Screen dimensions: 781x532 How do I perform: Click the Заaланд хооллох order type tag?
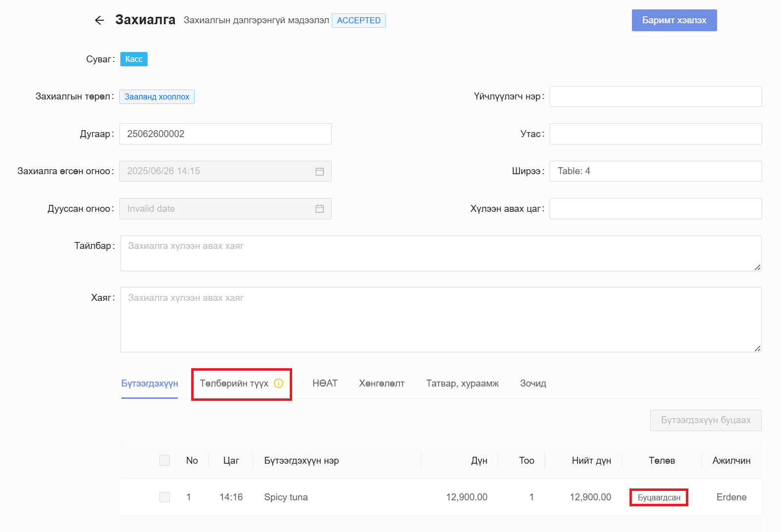[157, 97]
